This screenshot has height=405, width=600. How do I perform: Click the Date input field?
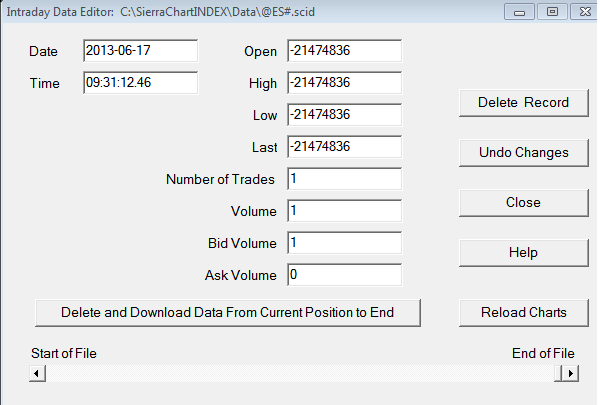coord(140,51)
